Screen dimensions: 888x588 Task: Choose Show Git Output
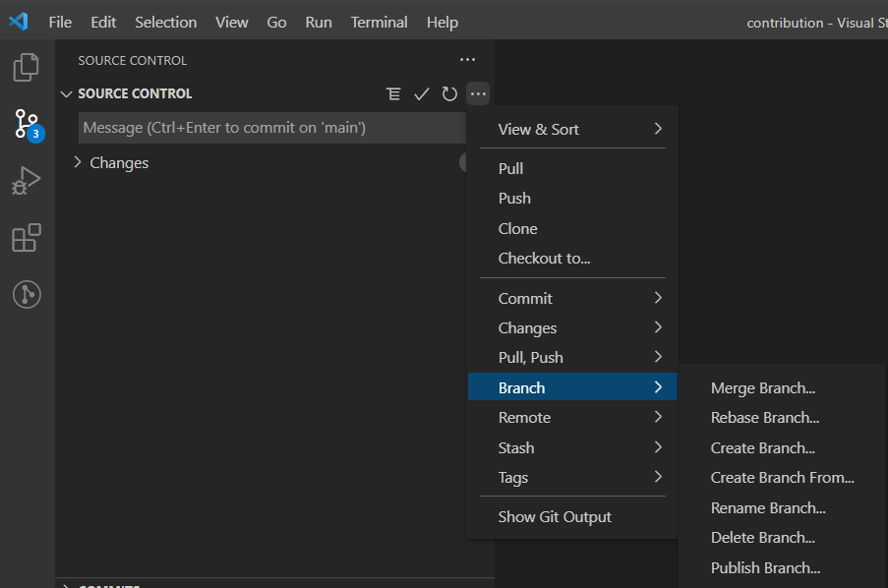click(572, 516)
